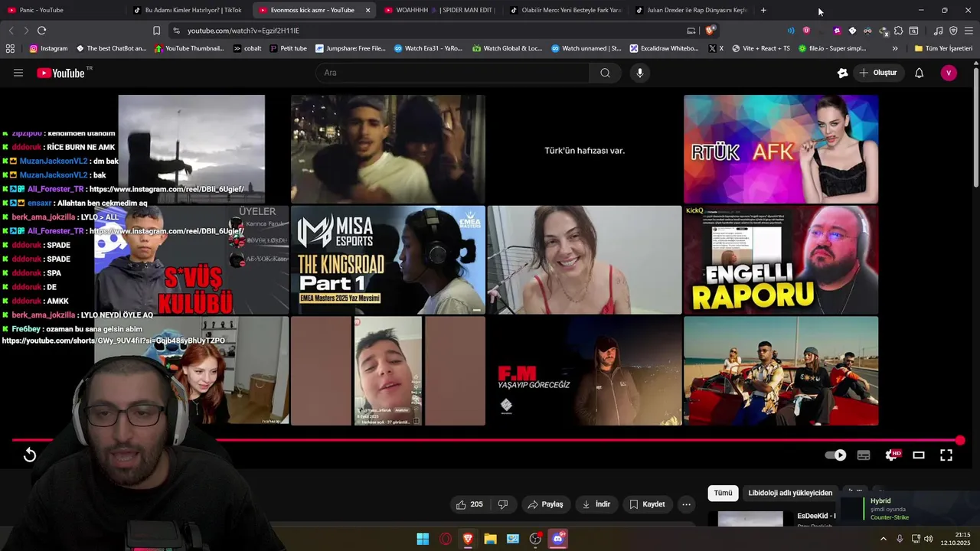Click the red scrubber handle at progress end

click(960, 440)
